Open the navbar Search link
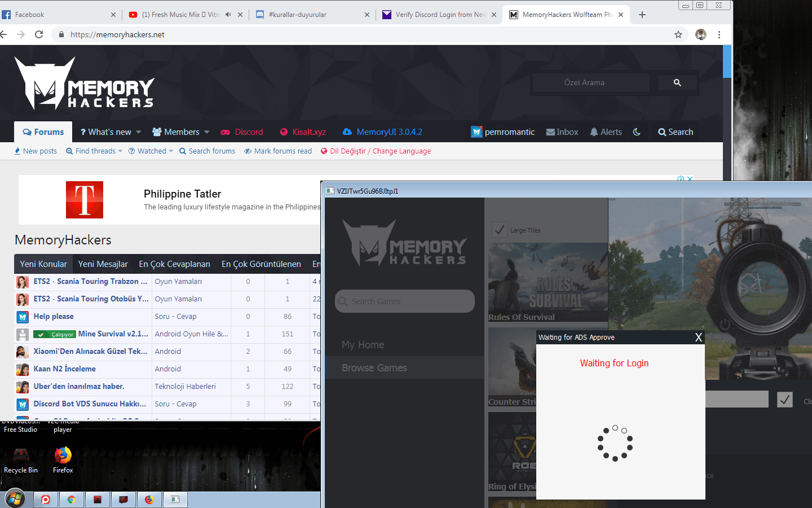This screenshot has height=508, width=812. pyautogui.click(x=676, y=132)
